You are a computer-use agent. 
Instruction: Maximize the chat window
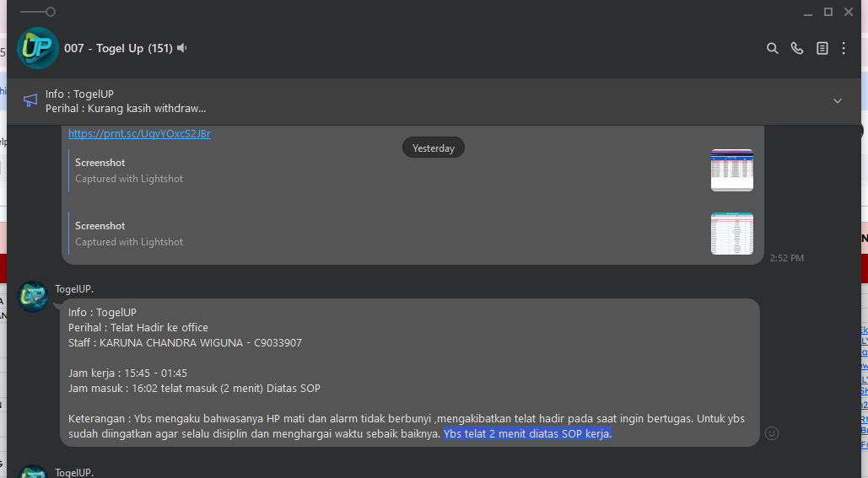pos(828,12)
